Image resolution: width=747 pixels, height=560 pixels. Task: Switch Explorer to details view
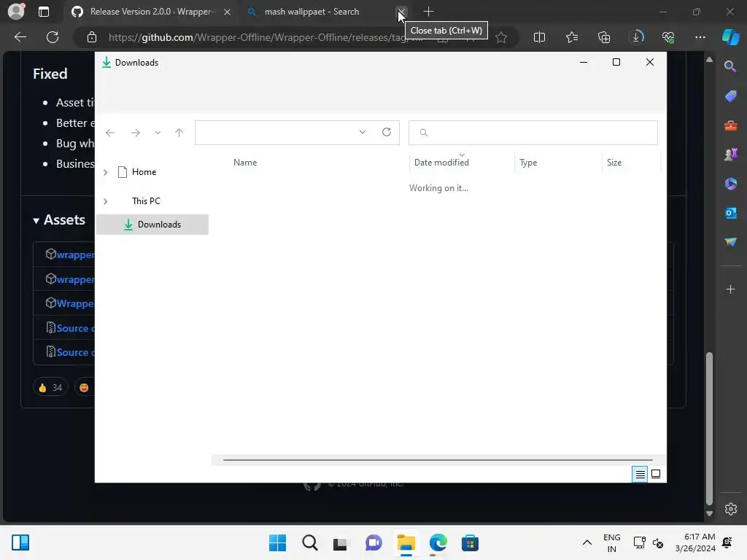(x=640, y=474)
